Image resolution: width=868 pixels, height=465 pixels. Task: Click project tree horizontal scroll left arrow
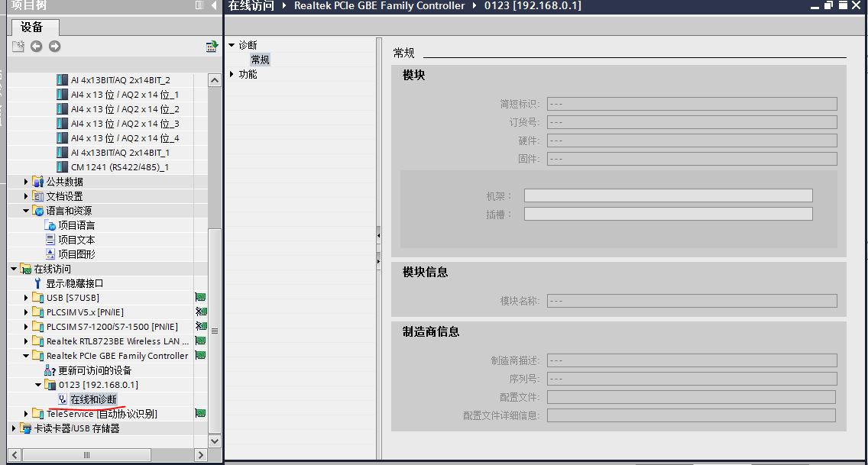pos(15,455)
